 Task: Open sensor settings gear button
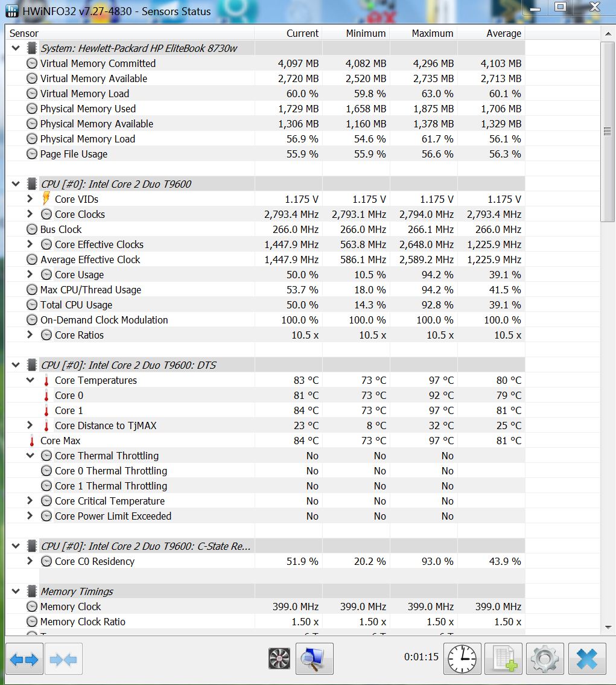point(545,659)
